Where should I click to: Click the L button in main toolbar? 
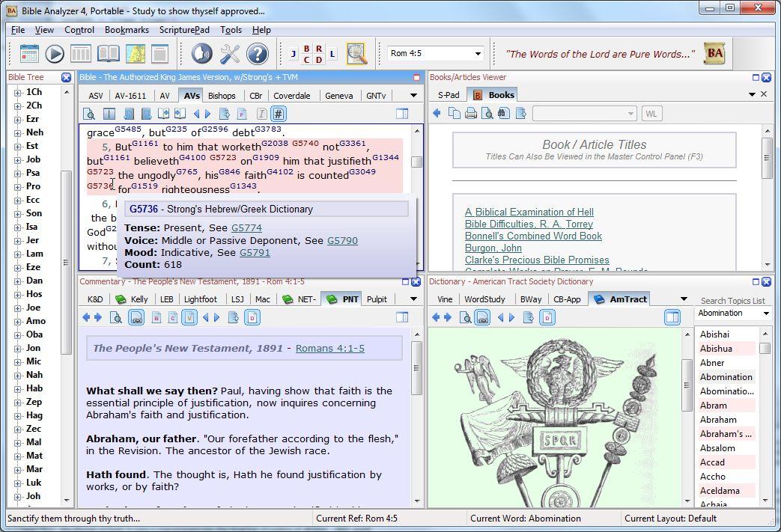pyautogui.click(x=332, y=54)
